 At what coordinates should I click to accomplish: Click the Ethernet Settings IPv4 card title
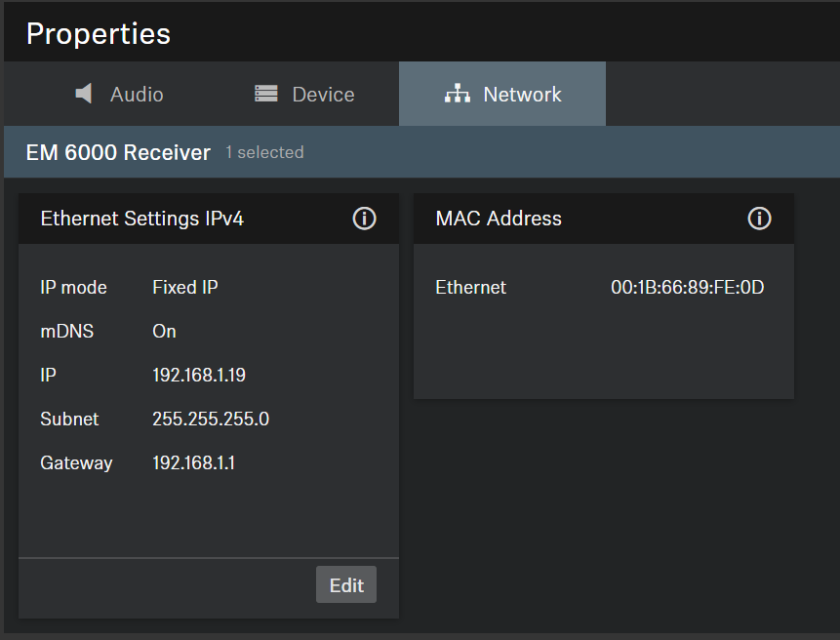coord(142,219)
